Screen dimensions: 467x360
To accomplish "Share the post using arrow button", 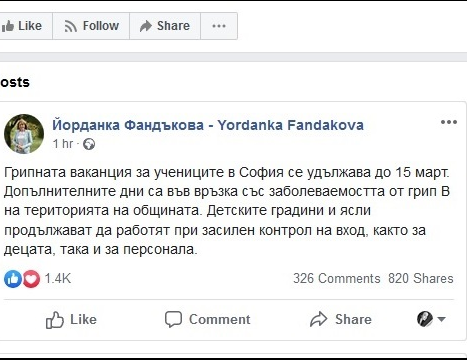I will (340, 319).
